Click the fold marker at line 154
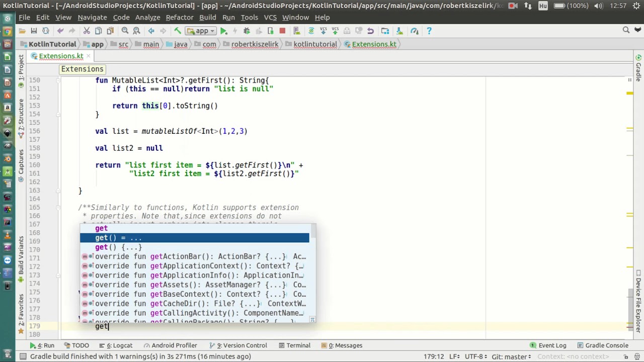 (x=59, y=114)
